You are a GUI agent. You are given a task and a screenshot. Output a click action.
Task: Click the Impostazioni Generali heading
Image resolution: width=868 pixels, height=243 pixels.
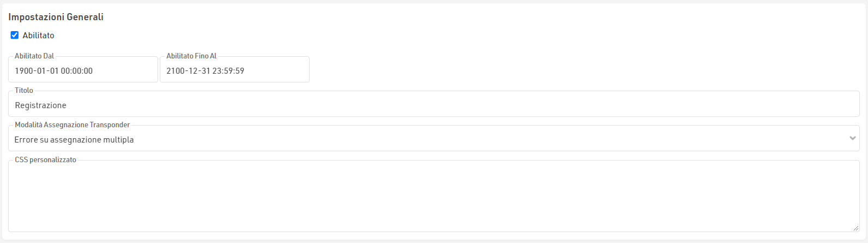click(56, 17)
